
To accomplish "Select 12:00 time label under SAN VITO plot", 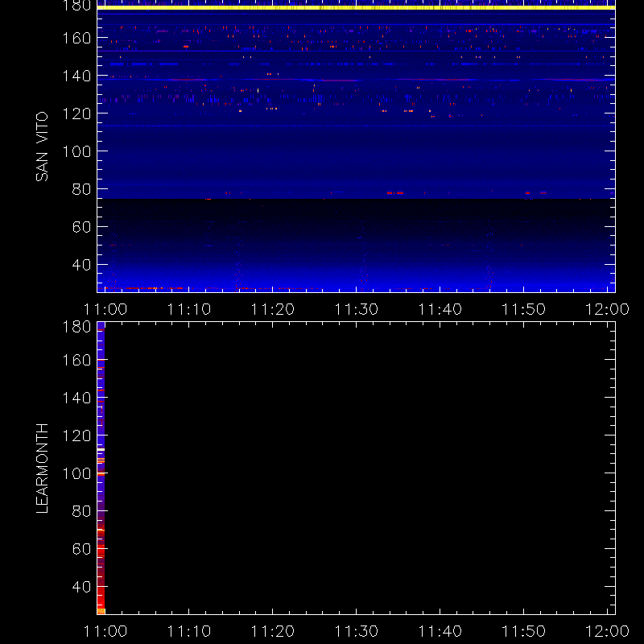I will (x=607, y=309).
